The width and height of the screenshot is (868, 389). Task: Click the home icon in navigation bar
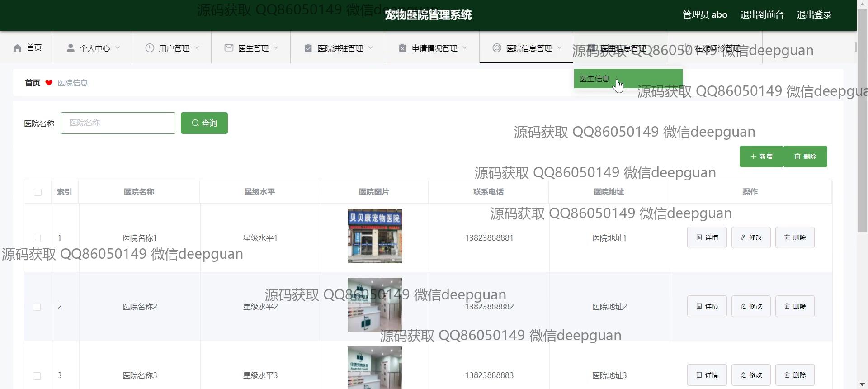coord(18,48)
